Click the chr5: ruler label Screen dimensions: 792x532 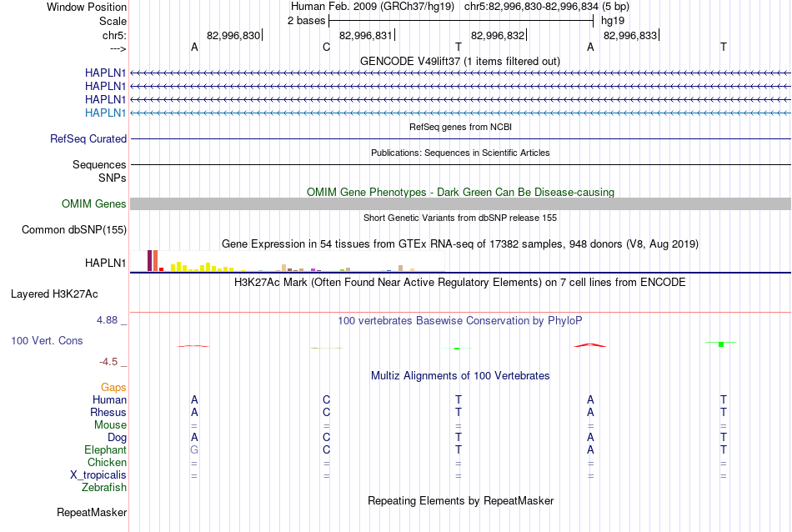[114, 35]
